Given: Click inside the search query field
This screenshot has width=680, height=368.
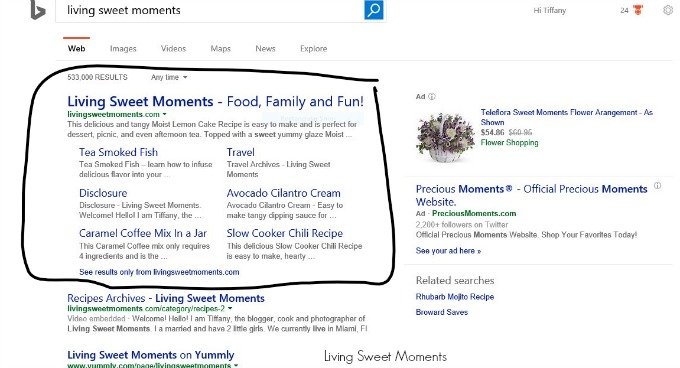Looking at the screenshot, I should (x=210, y=10).
